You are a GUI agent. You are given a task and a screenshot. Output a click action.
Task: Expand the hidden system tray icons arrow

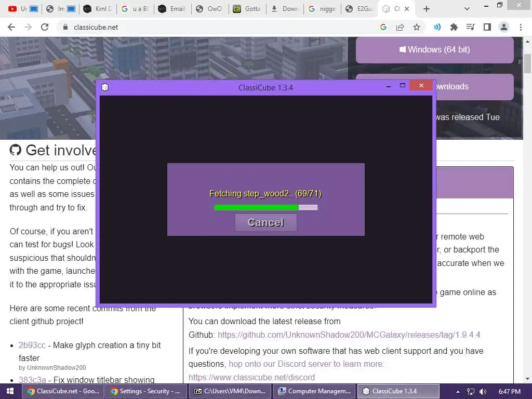pos(458,392)
